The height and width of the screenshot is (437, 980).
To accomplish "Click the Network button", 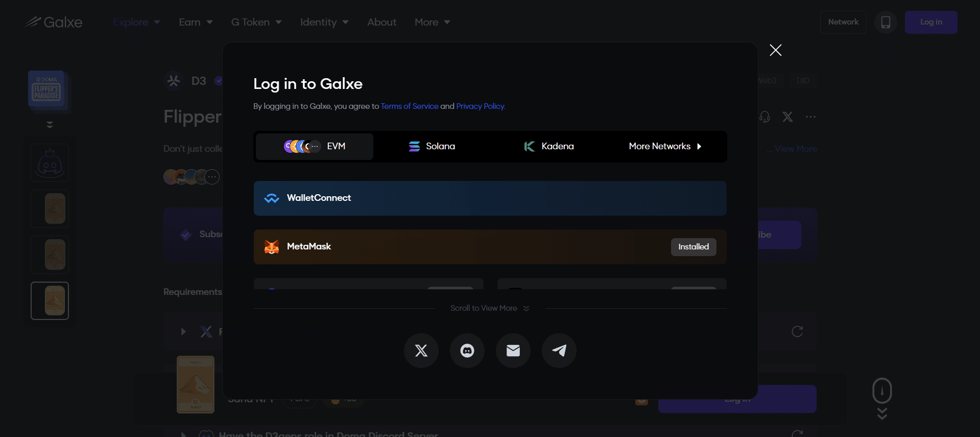I will coord(843,22).
